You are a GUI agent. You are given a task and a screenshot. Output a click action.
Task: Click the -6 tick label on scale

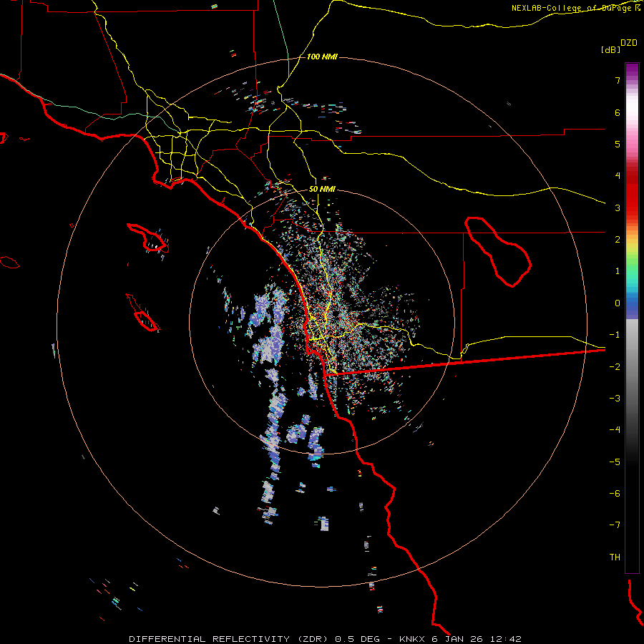point(615,494)
